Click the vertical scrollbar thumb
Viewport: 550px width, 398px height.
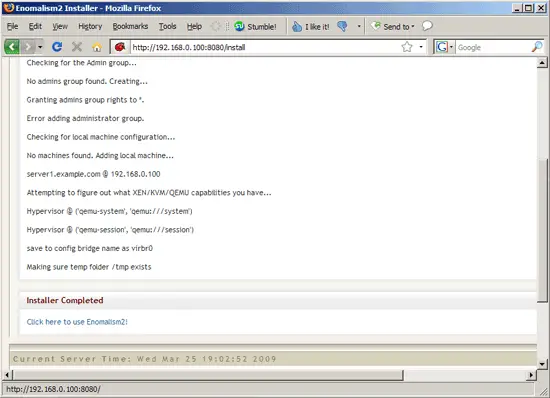(542, 230)
